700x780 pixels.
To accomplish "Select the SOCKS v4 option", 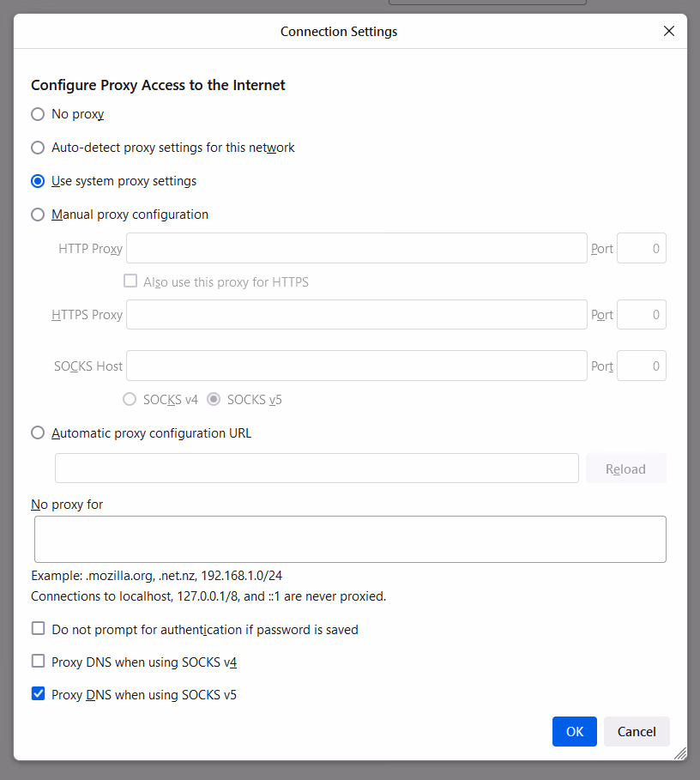I will click(130, 399).
